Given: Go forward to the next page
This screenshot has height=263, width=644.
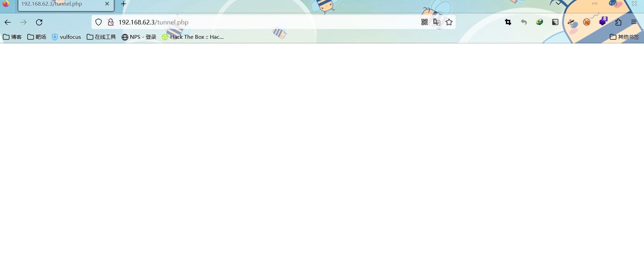Looking at the screenshot, I should click(x=23, y=22).
